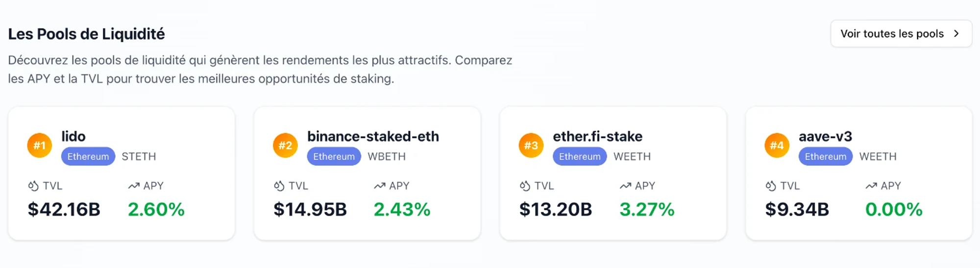This screenshot has width=980, height=268.
Task: Click the TVL droplet icon in lido card
Action: [33, 186]
